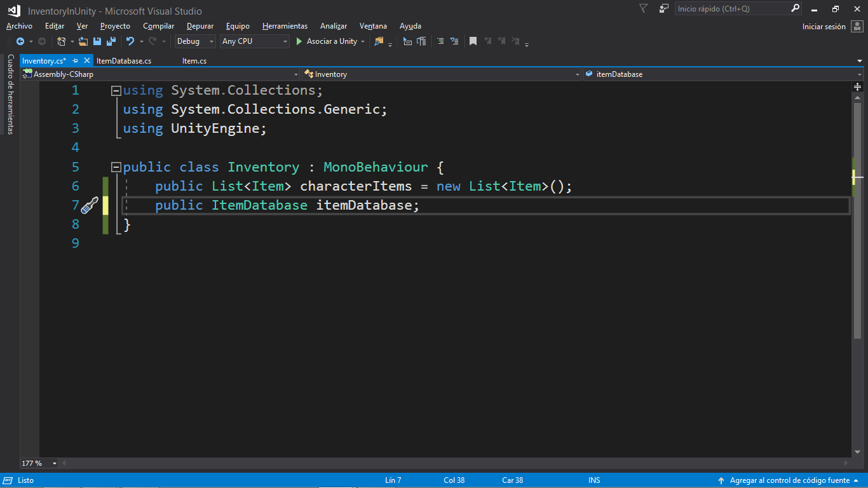Collapse the using directives outlining box

[116, 91]
